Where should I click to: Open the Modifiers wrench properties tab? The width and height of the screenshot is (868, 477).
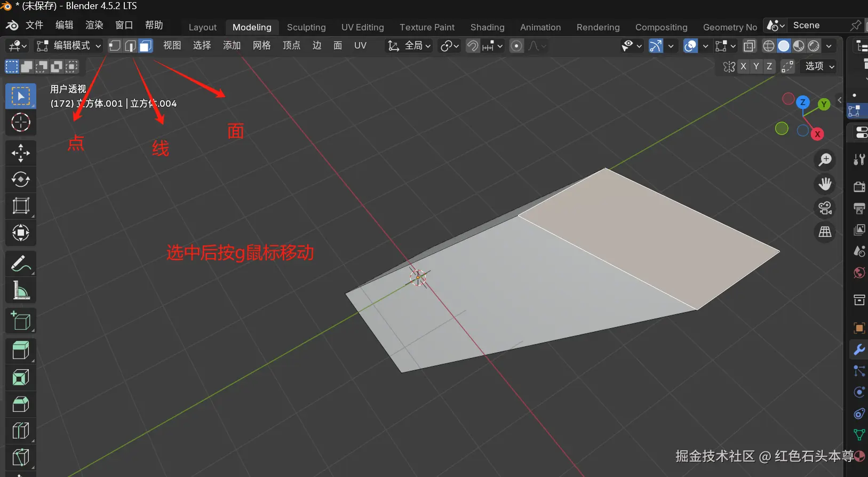(859, 350)
